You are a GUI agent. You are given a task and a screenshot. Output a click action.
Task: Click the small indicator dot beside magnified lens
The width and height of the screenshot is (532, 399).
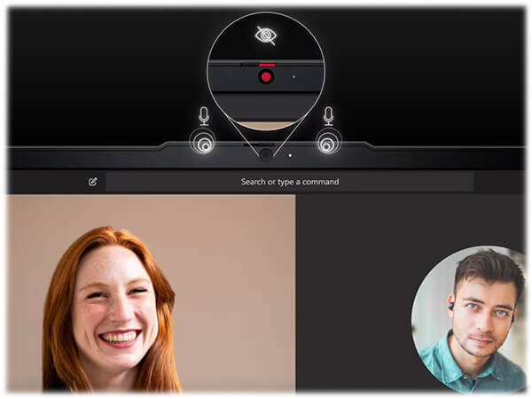(x=295, y=78)
